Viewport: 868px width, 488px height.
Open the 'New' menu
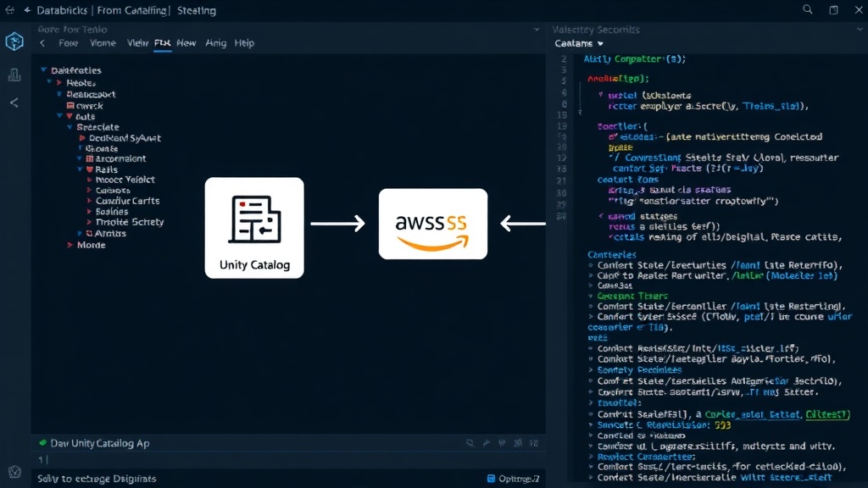pos(186,43)
